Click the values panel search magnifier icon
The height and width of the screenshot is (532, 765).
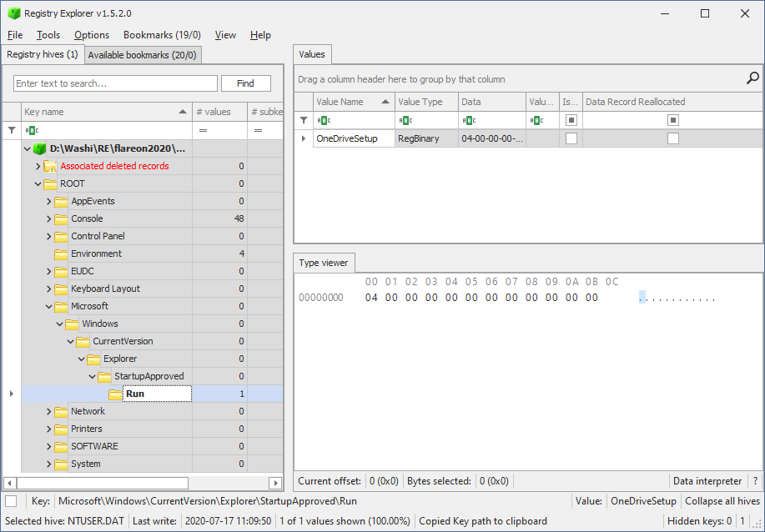(x=752, y=78)
